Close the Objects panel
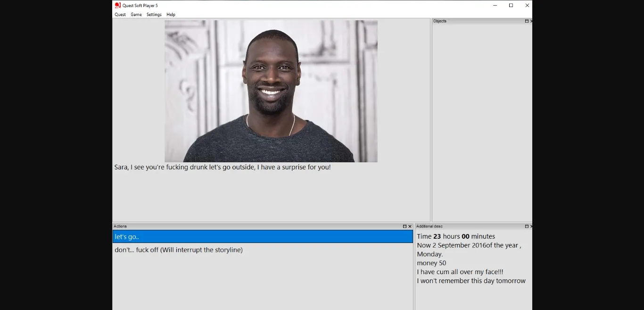The height and width of the screenshot is (310, 644). (531, 21)
